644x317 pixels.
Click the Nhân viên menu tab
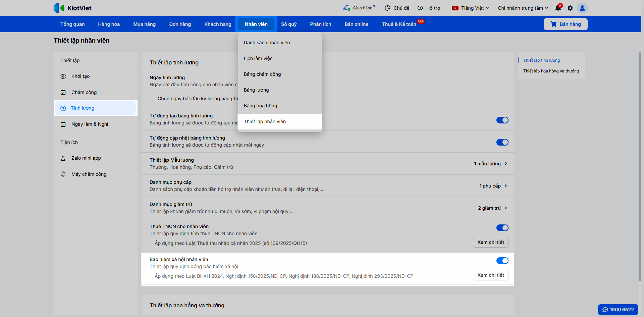[x=256, y=24]
